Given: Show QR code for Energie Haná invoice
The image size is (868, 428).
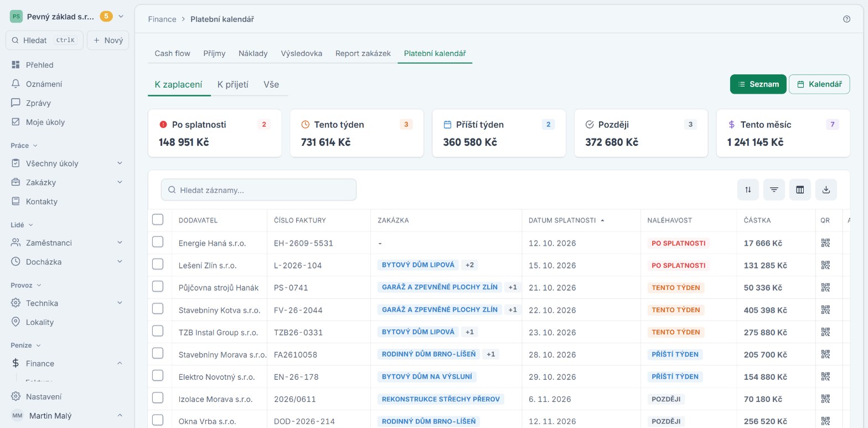Looking at the screenshot, I should (825, 243).
